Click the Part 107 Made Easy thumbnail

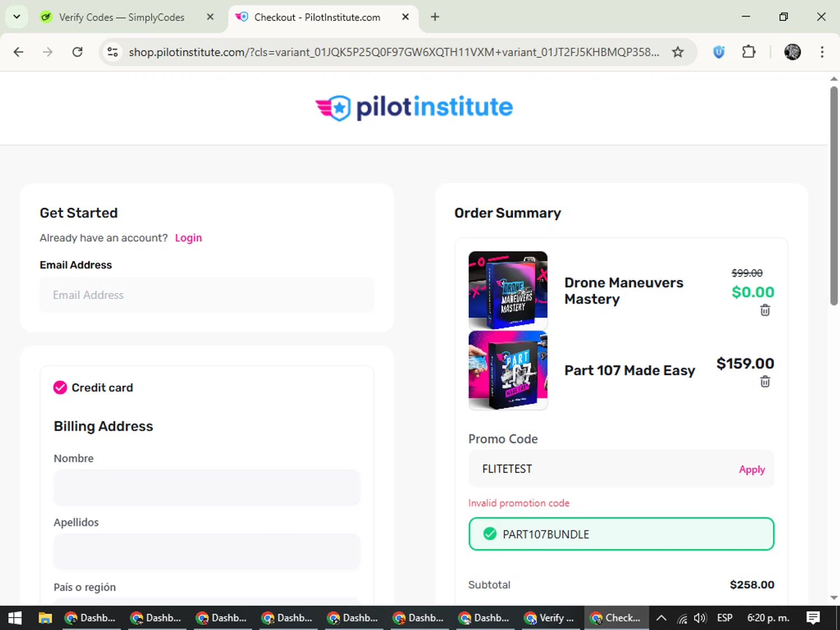[508, 370]
